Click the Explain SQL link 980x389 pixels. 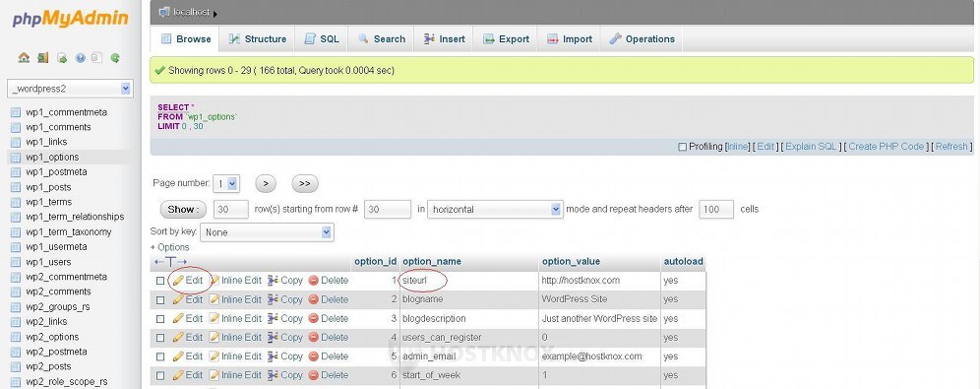coord(811,147)
